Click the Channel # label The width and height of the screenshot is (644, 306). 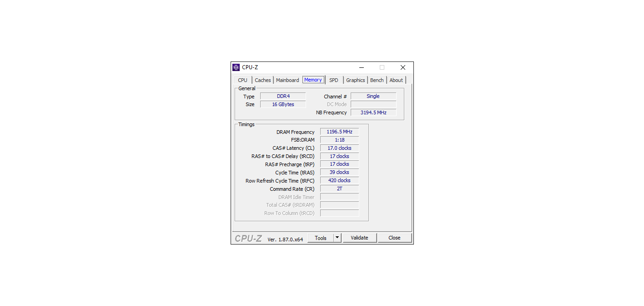pos(336,97)
